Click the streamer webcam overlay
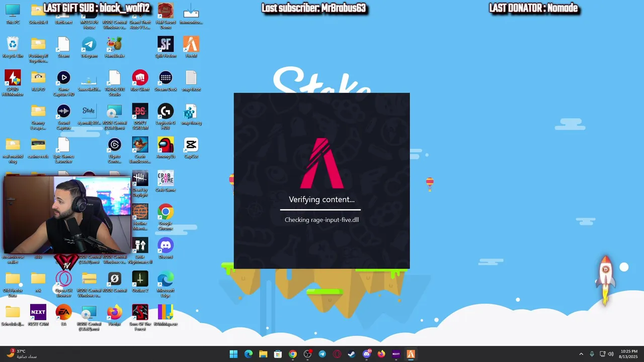 point(66,214)
